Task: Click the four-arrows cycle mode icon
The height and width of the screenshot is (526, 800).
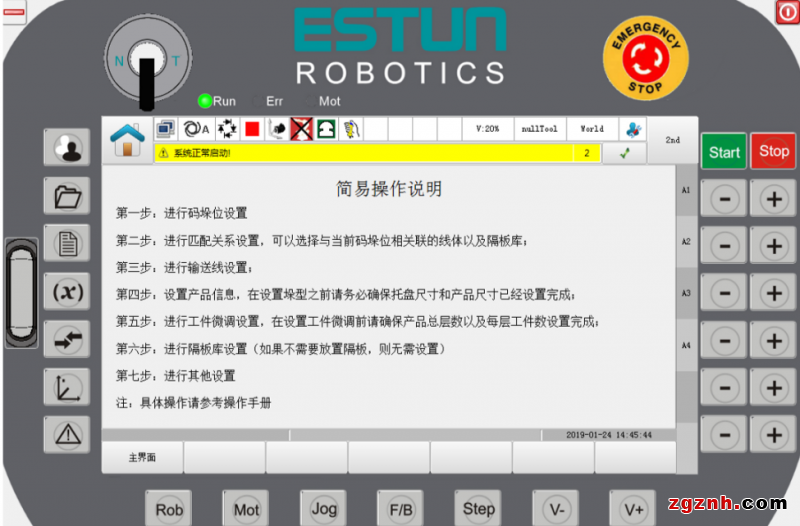Action: point(227,129)
